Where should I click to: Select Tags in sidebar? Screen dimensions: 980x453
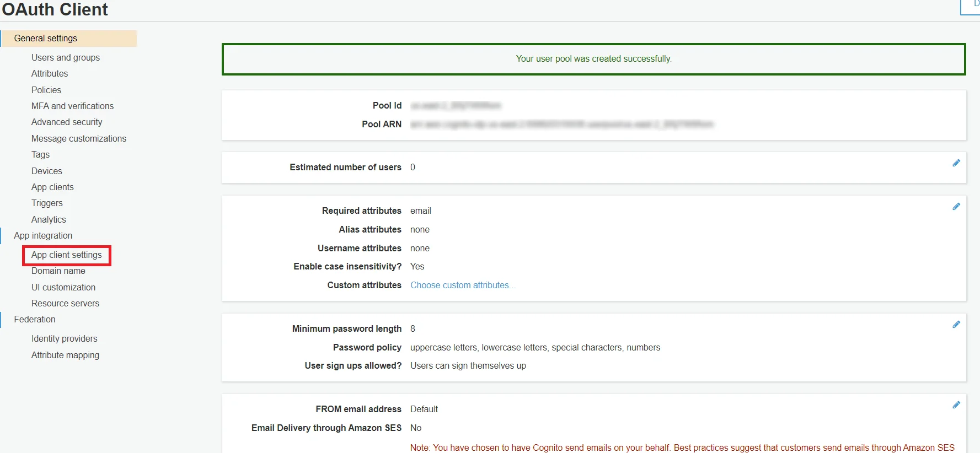40,154
